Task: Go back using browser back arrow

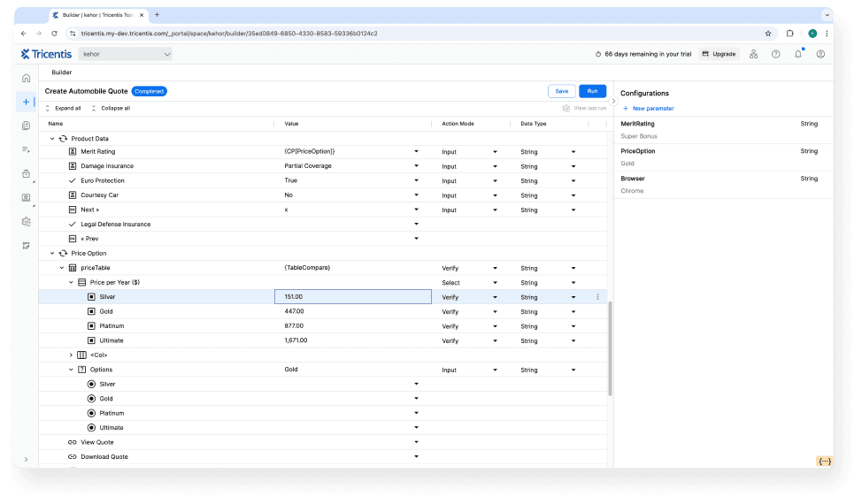Action: 24,34
